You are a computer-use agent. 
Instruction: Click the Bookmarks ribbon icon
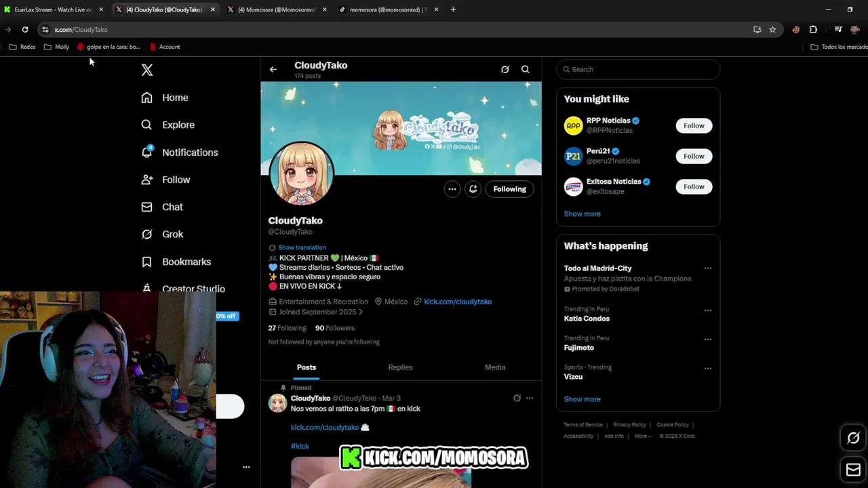[146, 262]
